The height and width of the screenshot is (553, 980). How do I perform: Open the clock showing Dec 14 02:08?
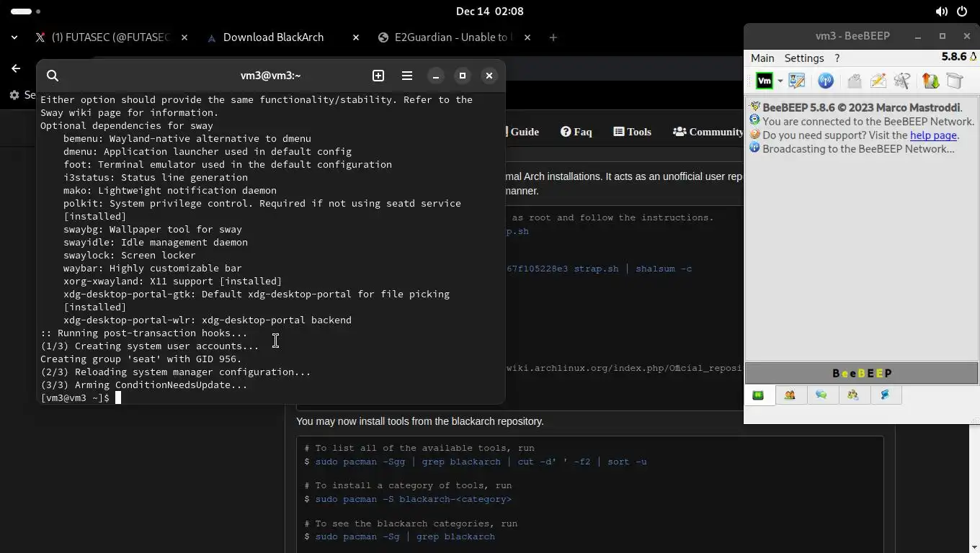coord(490,12)
